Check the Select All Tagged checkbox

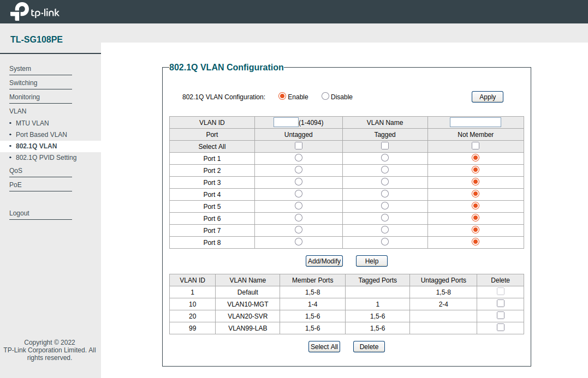point(384,145)
